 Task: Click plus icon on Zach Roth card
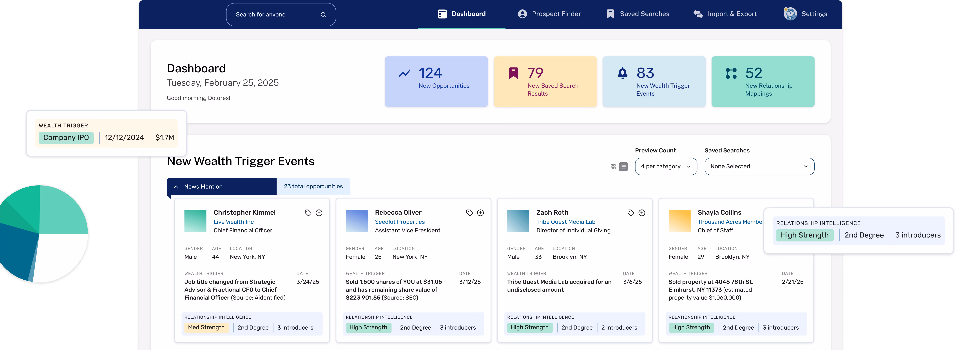[x=641, y=213]
